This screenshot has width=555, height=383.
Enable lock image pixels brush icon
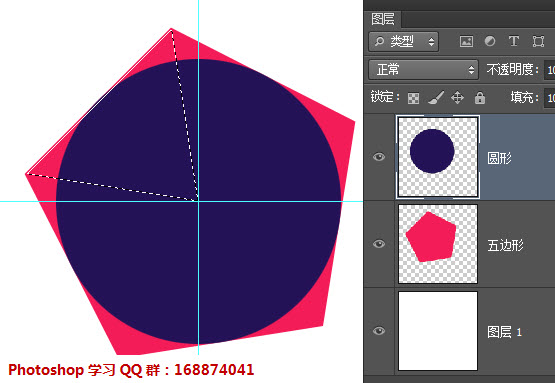[x=436, y=98]
